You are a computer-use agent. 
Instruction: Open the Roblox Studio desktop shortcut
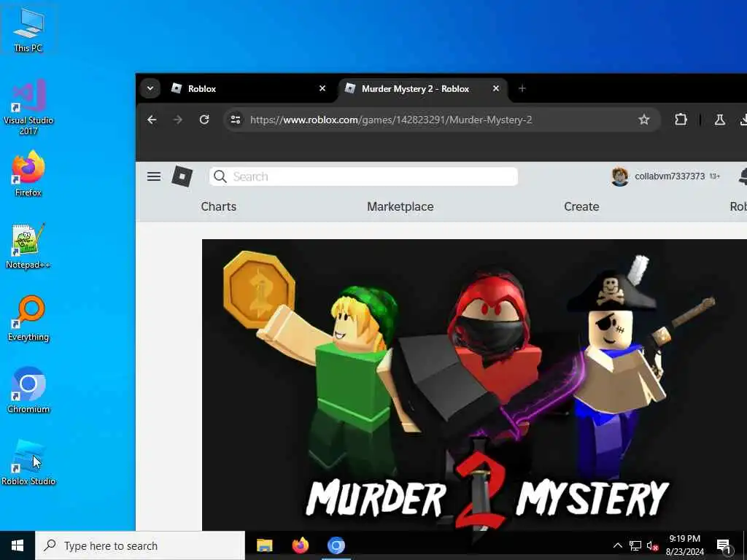click(x=28, y=462)
